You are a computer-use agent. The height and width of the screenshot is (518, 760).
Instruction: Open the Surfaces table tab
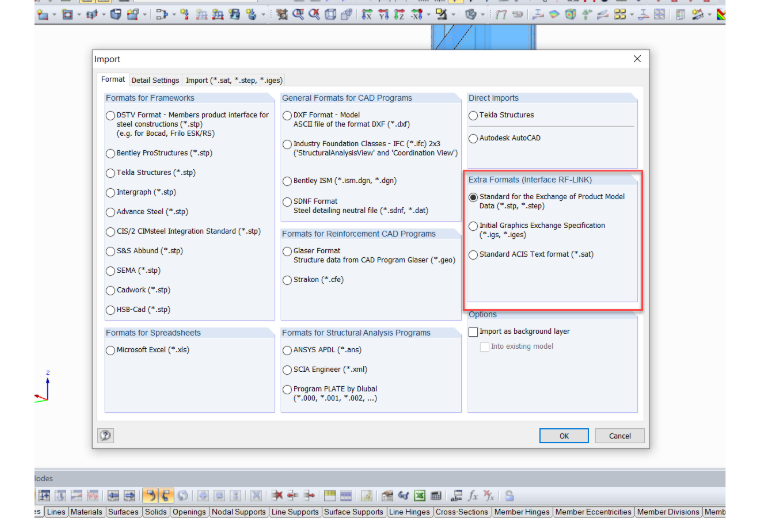tap(123, 512)
